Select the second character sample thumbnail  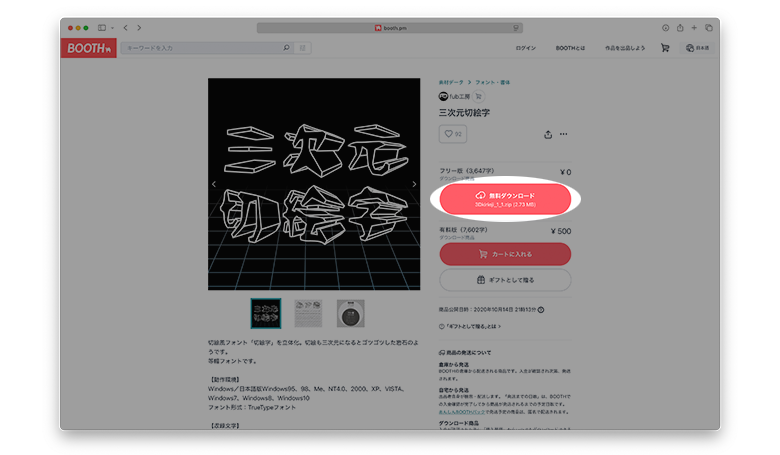click(308, 313)
